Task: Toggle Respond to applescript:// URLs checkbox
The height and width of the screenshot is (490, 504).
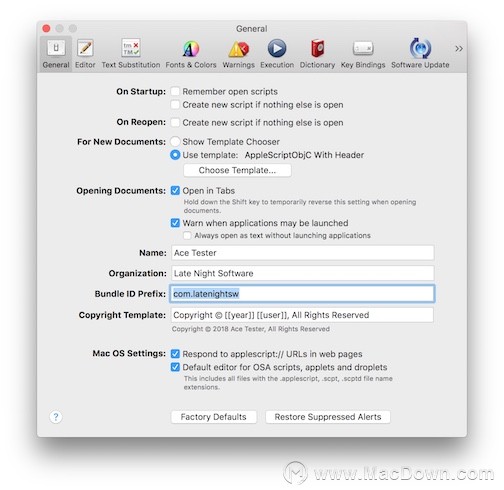Action: click(x=175, y=354)
